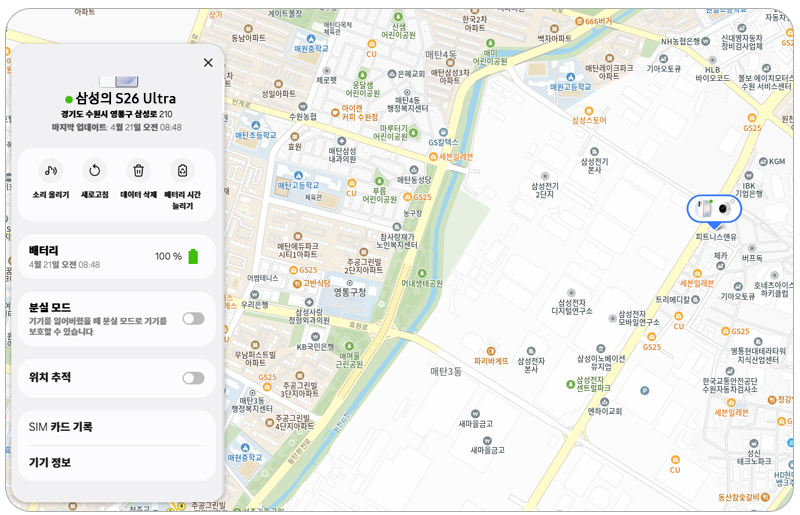Click the 성신 테크노파크 pin

[x=754, y=443]
